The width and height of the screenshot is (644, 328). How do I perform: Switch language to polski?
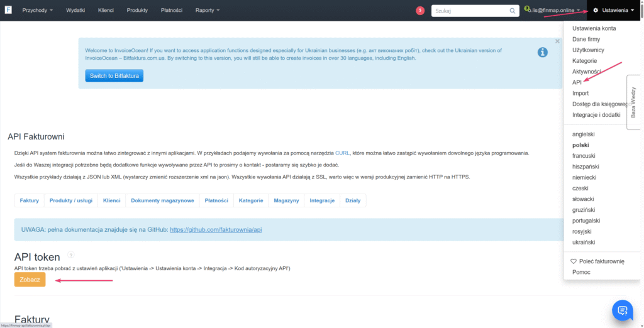[x=580, y=145]
